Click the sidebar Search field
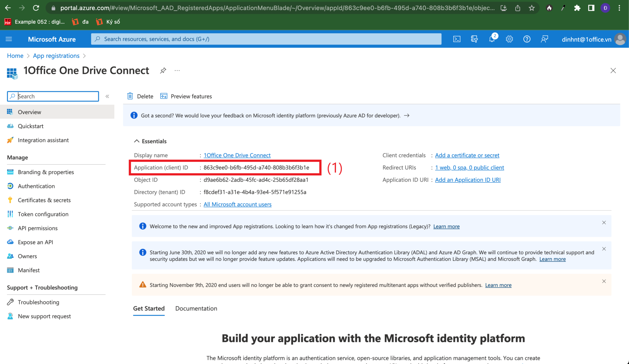The width and height of the screenshot is (629, 364). pyautogui.click(x=52, y=96)
